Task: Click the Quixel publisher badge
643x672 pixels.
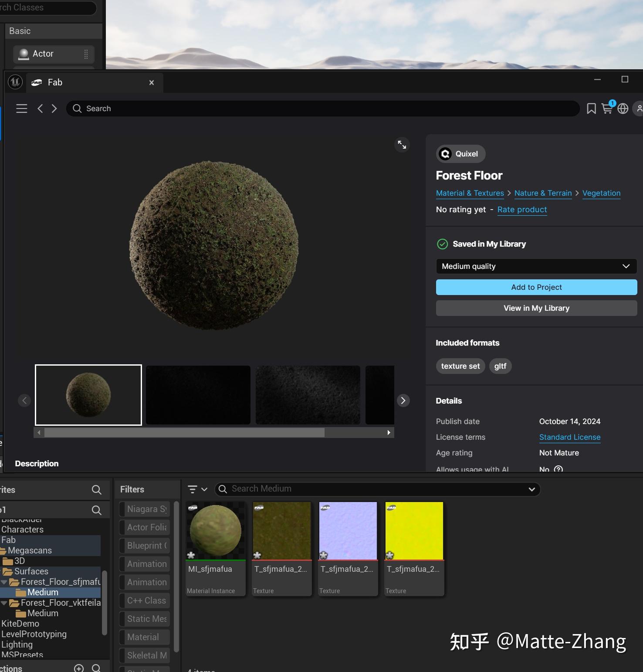Action: (x=460, y=154)
